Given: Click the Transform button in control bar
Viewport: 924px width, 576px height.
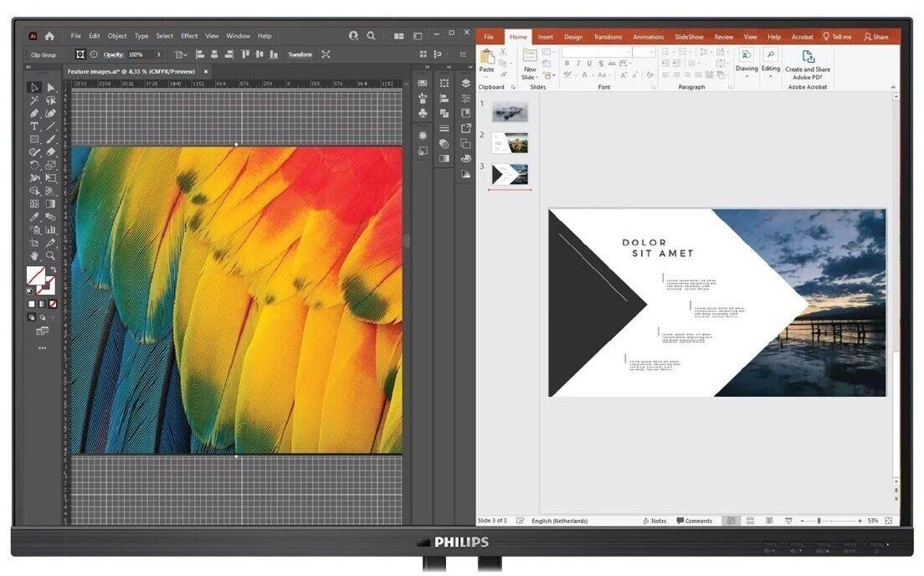Looking at the screenshot, I should click(x=300, y=54).
